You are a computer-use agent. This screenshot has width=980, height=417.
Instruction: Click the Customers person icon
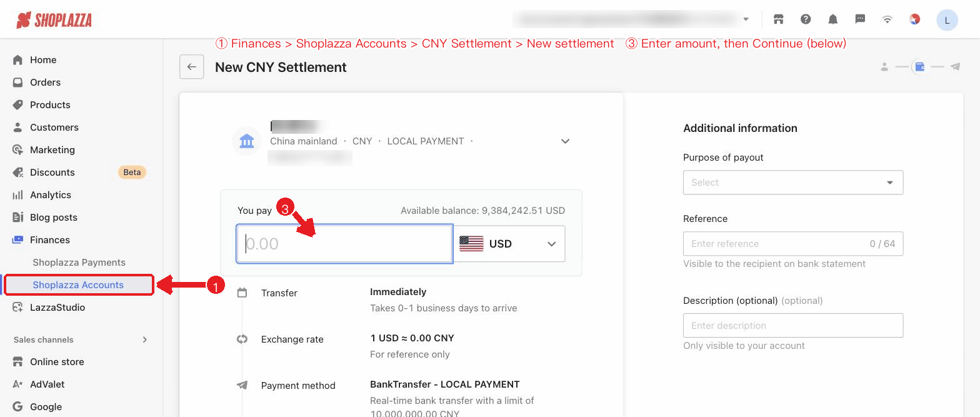pyautogui.click(x=17, y=128)
